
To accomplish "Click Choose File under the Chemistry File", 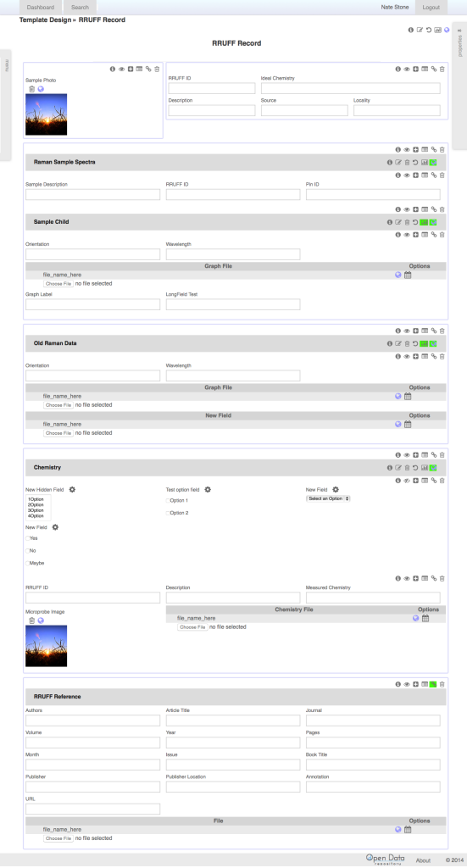I will [x=192, y=628].
